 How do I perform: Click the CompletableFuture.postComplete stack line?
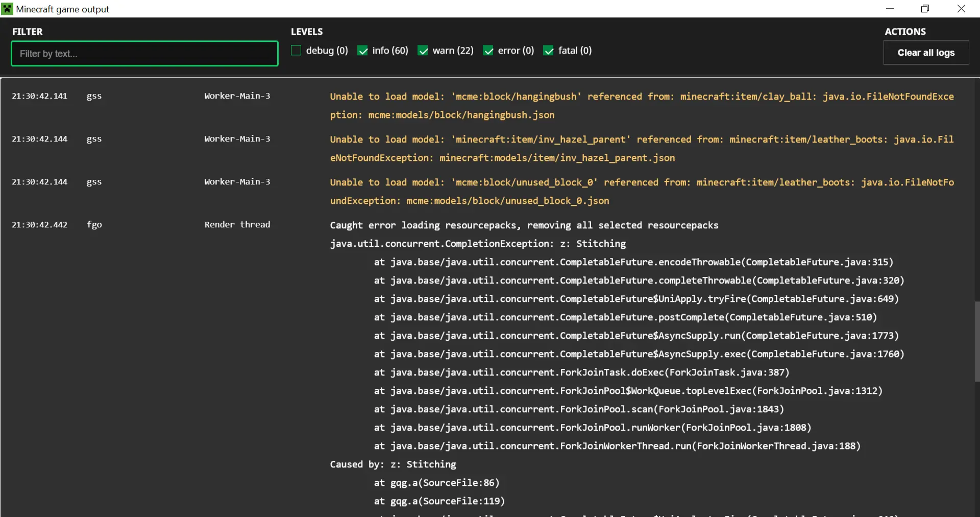pos(625,317)
